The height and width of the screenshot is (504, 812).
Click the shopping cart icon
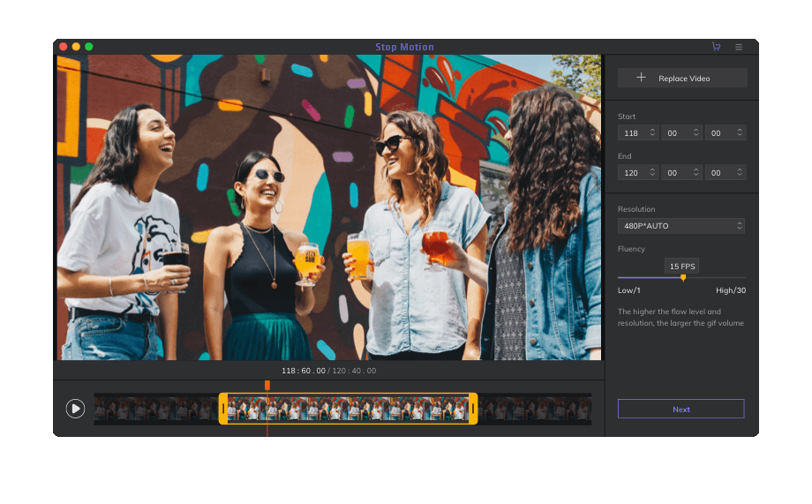(x=716, y=47)
